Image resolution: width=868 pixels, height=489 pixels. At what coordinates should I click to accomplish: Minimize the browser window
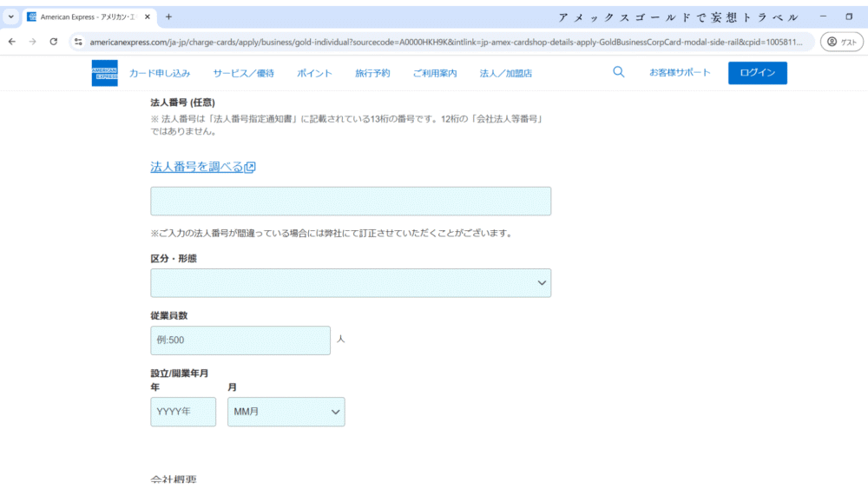tap(823, 17)
